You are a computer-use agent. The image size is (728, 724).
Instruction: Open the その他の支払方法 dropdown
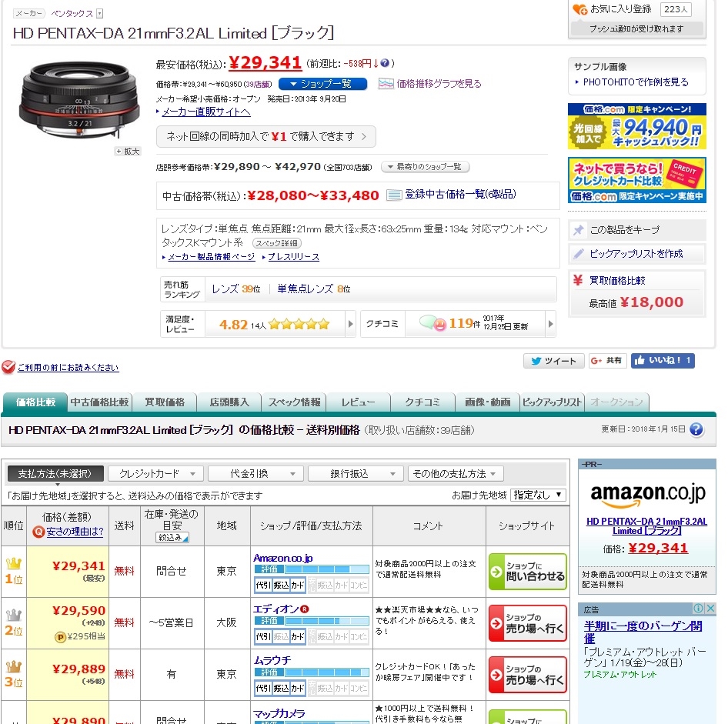(456, 474)
